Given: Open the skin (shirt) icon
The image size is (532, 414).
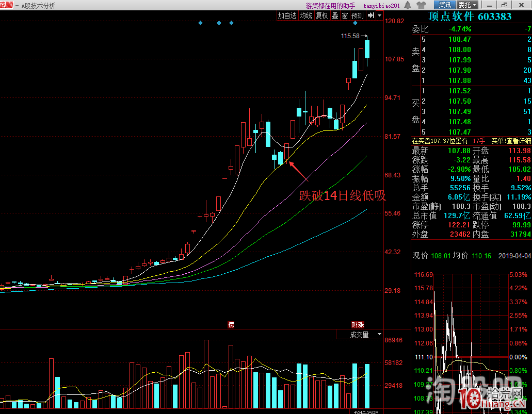Looking at the screenshot, I should (x=422, y=5).
